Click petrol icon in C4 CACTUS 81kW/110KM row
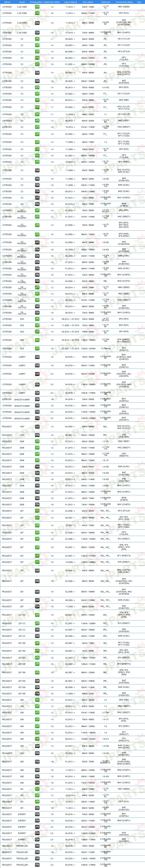This screenshot has height=868, width=145. click(37, 300)
